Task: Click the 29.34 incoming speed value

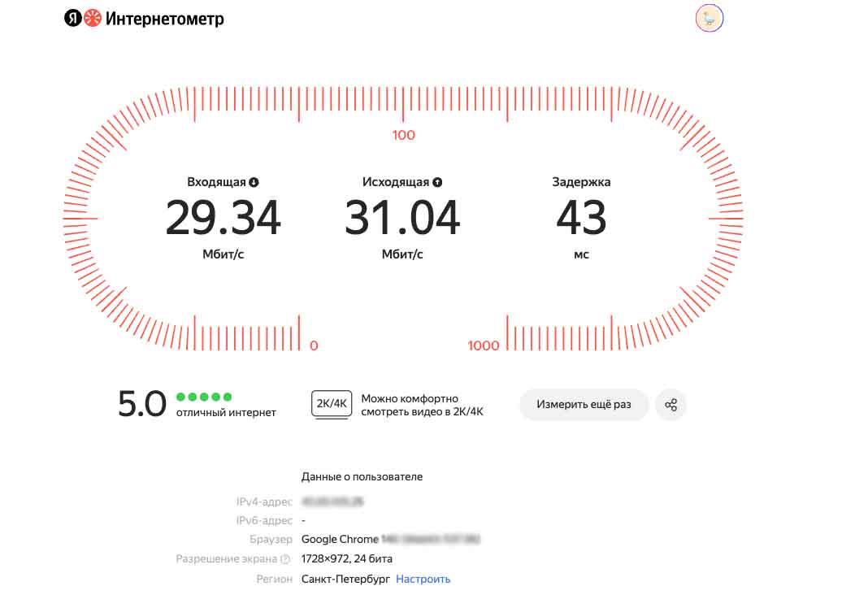Action: tap(224, 218)
